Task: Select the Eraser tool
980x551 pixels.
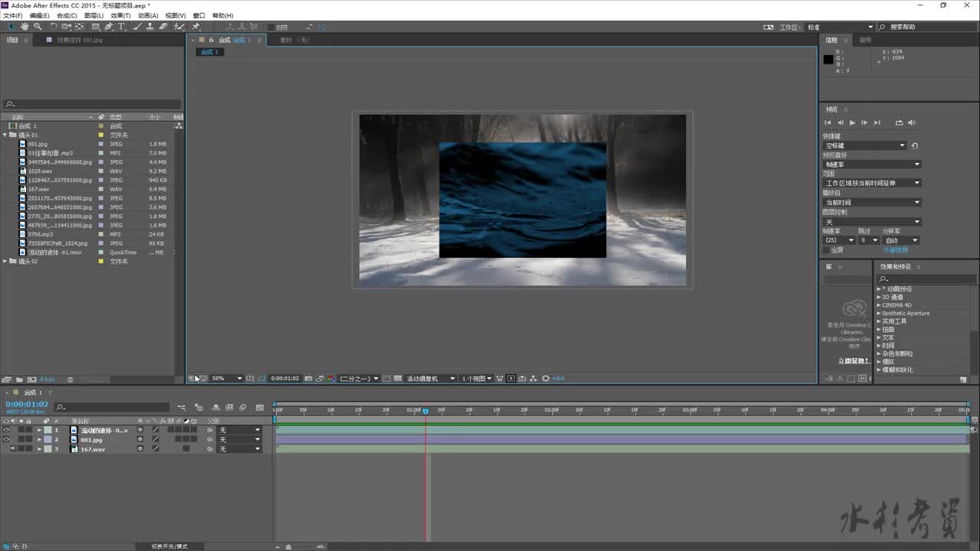Action: tap(164, 27)
